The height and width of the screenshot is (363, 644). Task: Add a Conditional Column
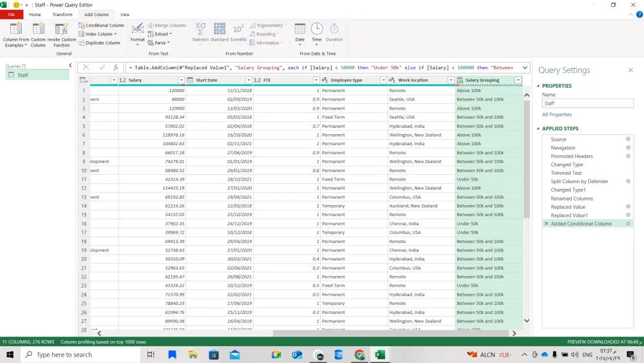pos(102,26)
